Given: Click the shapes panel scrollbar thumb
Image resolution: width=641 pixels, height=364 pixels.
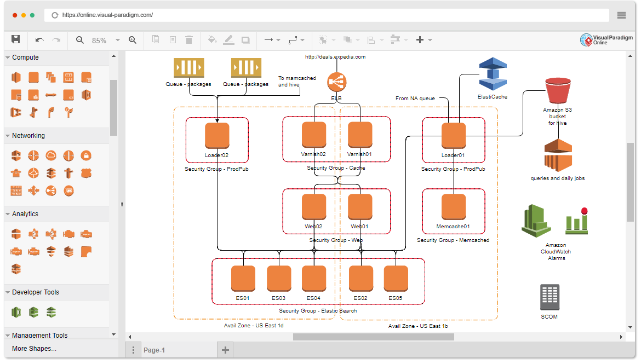Looking at the screenshot, I should (113, 108).
